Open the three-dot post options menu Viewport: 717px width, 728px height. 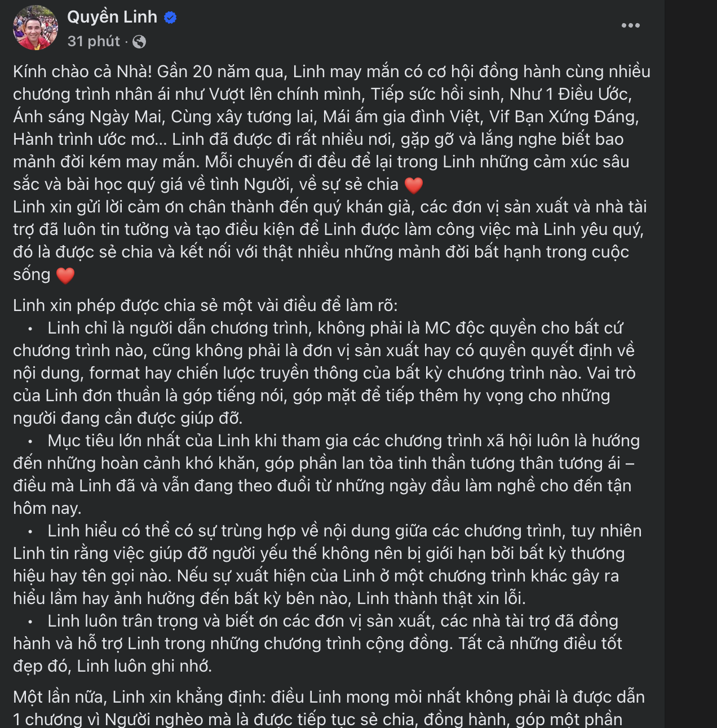click(630, 25)
